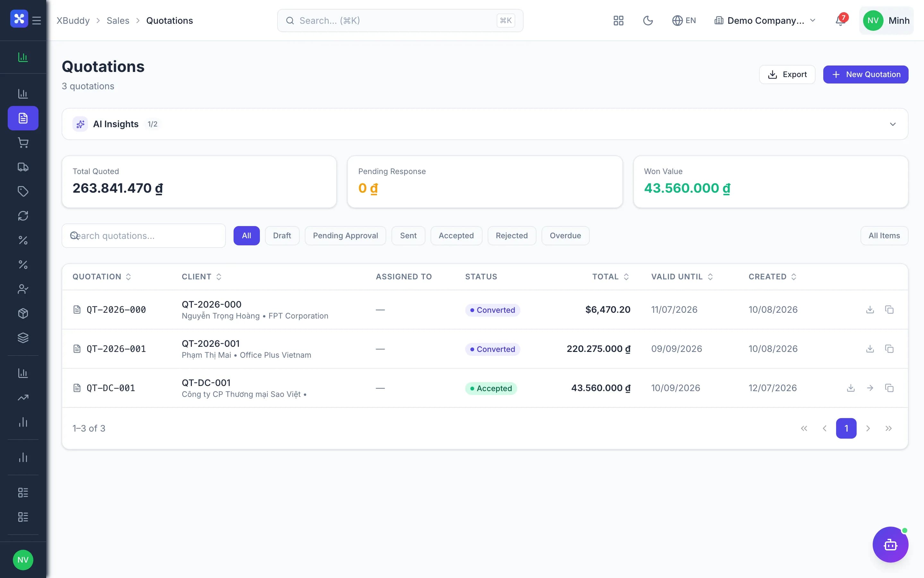The image size is (924, 578).
Task: Open the shopping cart sidebar icon
Action: click(23, 143)
